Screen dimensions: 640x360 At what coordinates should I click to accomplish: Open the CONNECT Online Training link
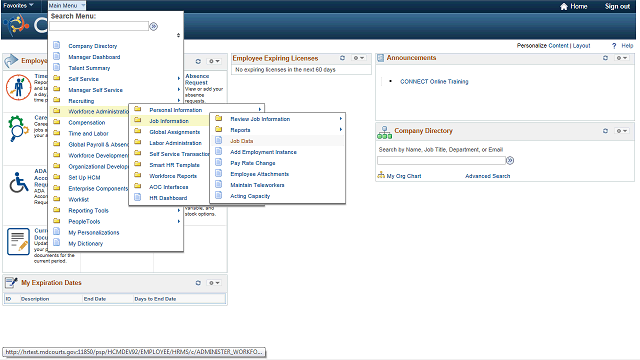point(434,82)
